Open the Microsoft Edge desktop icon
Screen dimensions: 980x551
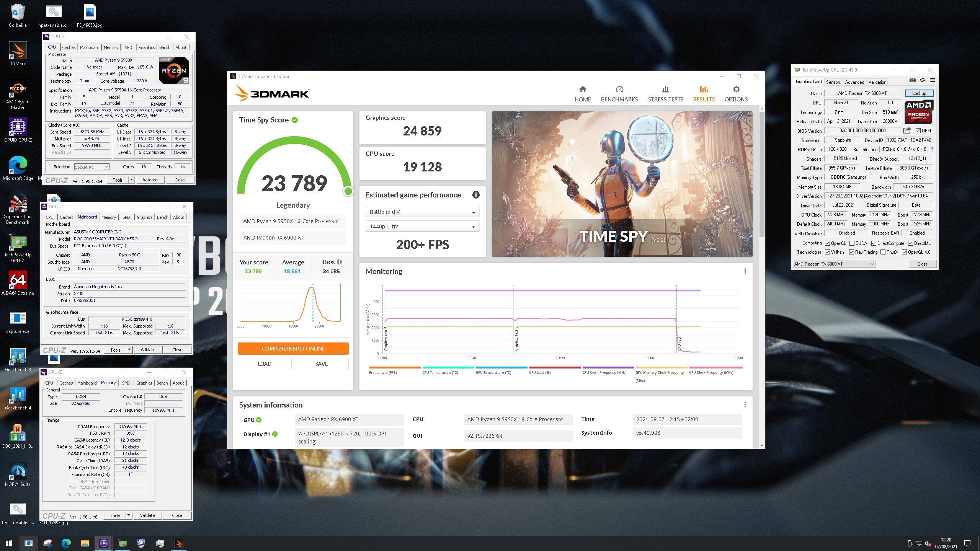[18, 168]
